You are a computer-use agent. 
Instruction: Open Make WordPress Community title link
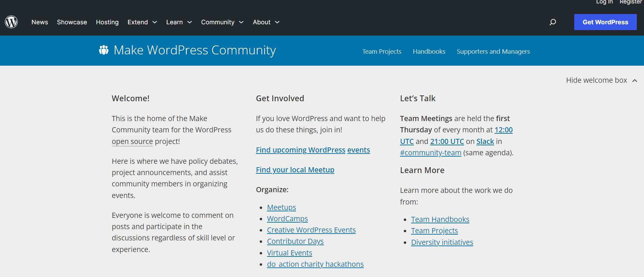[195, 50]
